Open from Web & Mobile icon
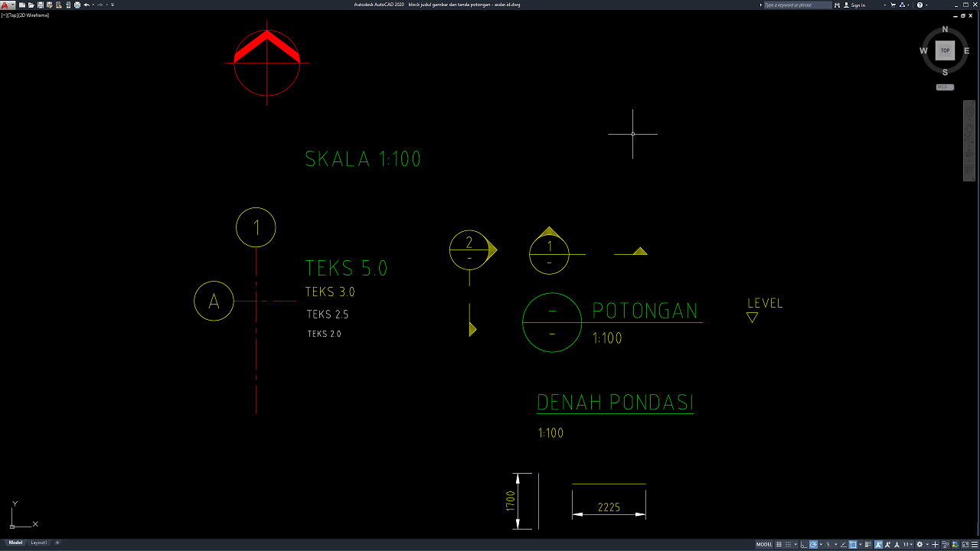The height and width of the screenshot is (551, 980). point(59,5)
